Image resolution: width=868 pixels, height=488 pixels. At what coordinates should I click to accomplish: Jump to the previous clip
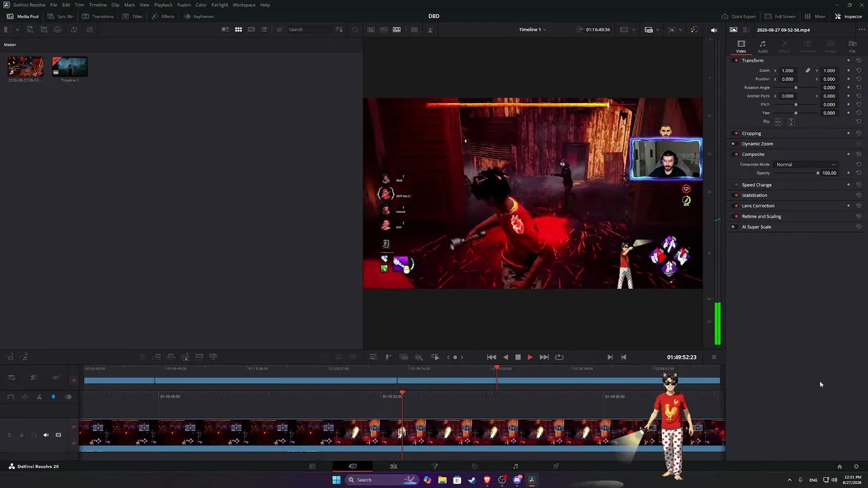tap(492, 357)
